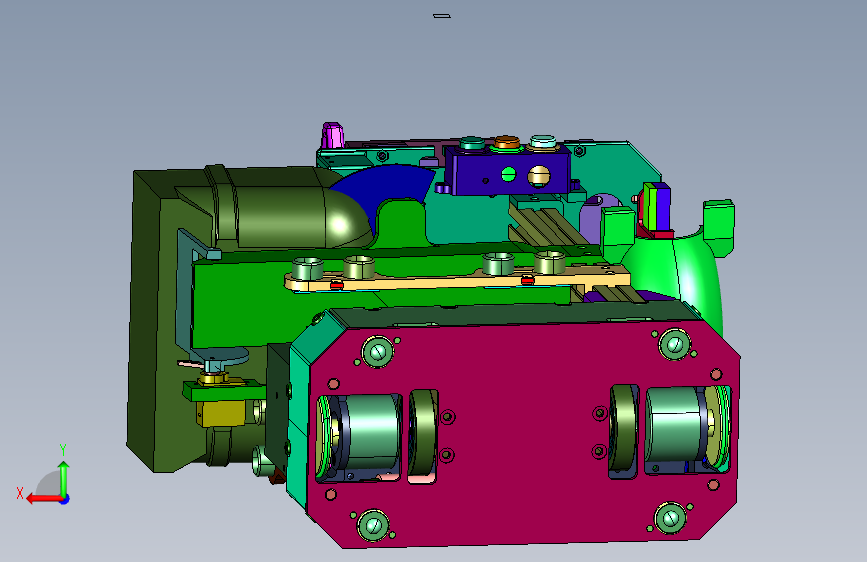Select the dark olive back plate on left
The height and width of the screenshot is (562, 867).
145,321
